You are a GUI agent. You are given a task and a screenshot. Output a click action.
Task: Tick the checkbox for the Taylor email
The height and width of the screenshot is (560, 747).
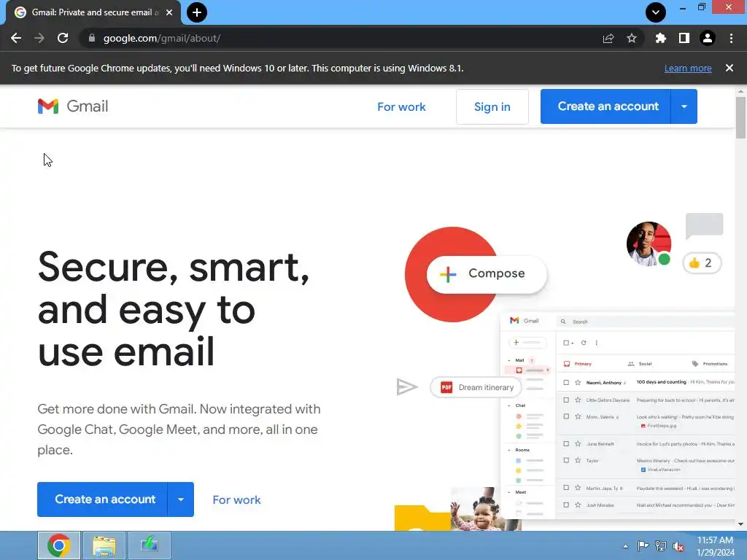click(x=566, y=461)
